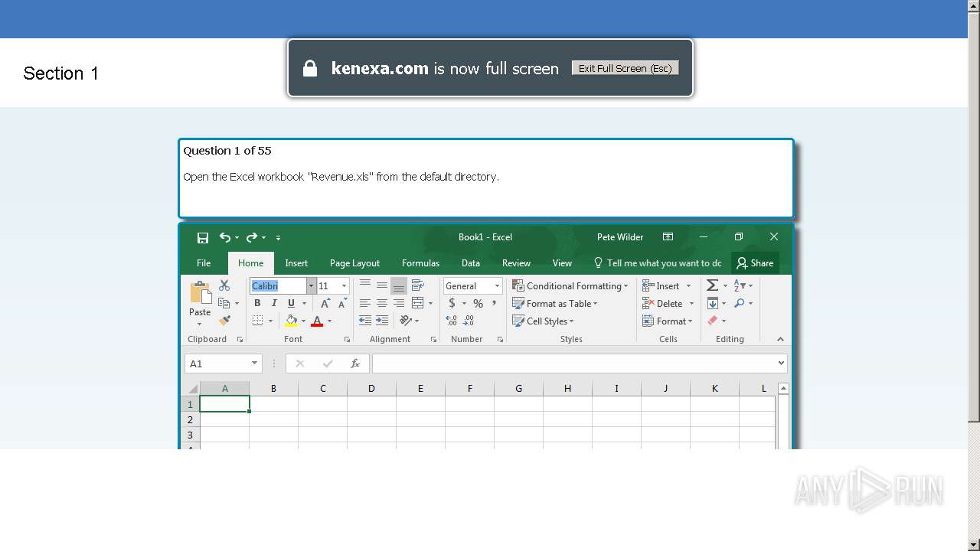Apply the red font color
The height and width of the screenshot is (551, 980).
tap(317, 321)
